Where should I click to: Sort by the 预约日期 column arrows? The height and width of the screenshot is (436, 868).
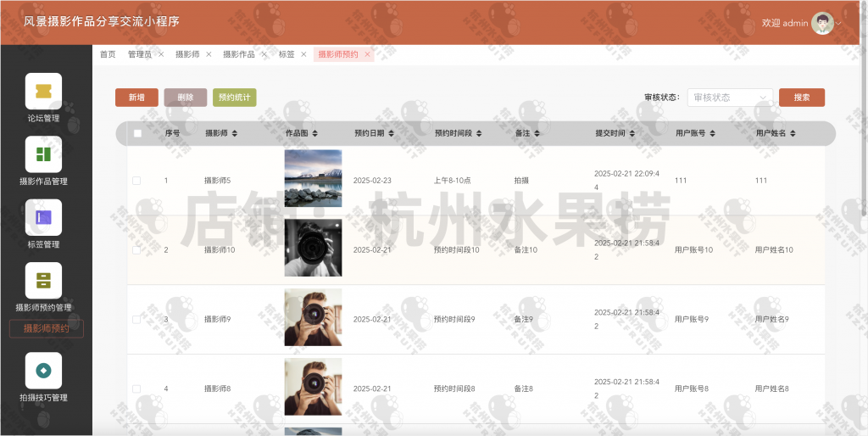coord(391,133)
